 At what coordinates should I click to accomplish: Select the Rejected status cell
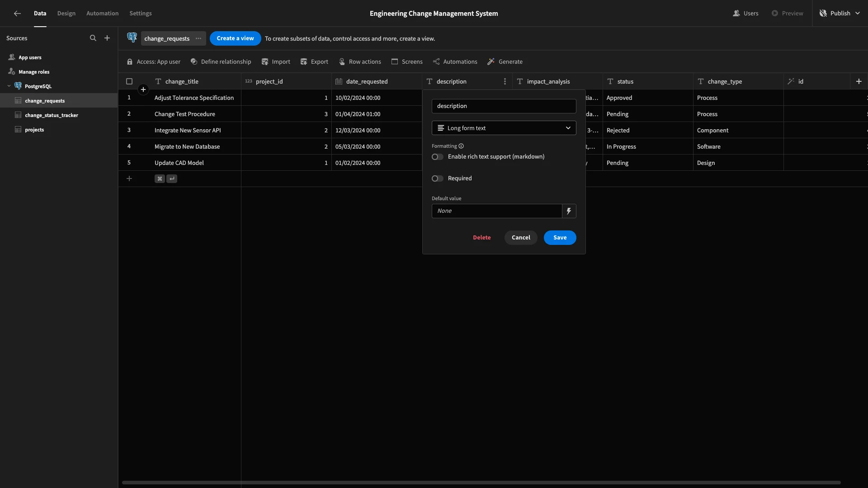[648, 131]
